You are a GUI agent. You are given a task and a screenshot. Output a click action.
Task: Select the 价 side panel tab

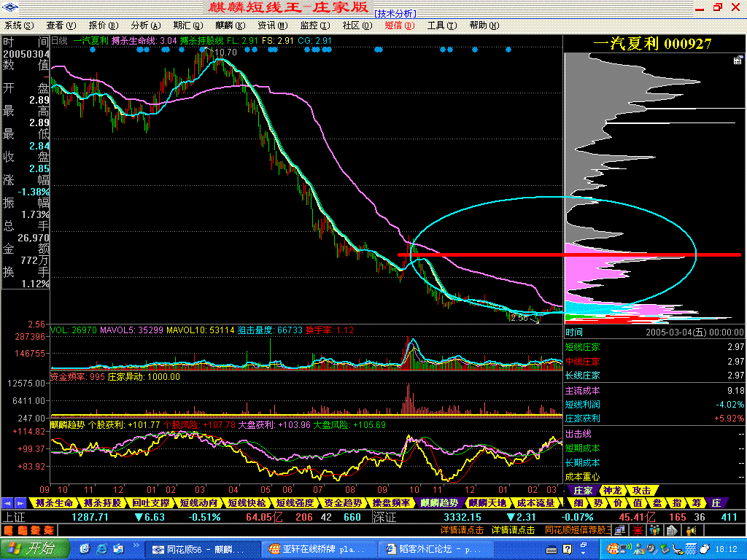pos(618,503)
